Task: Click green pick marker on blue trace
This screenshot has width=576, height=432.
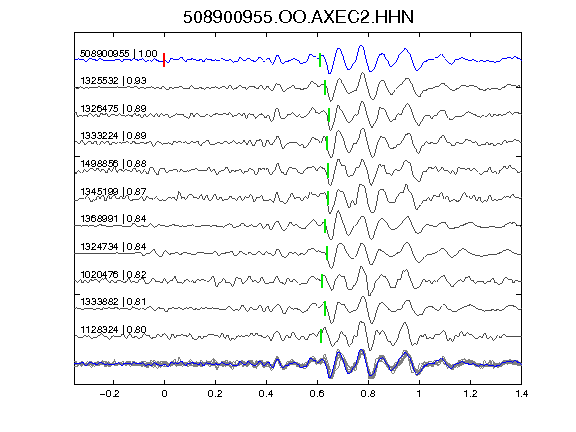Action: pyautogui.click(x=320, y=60)
